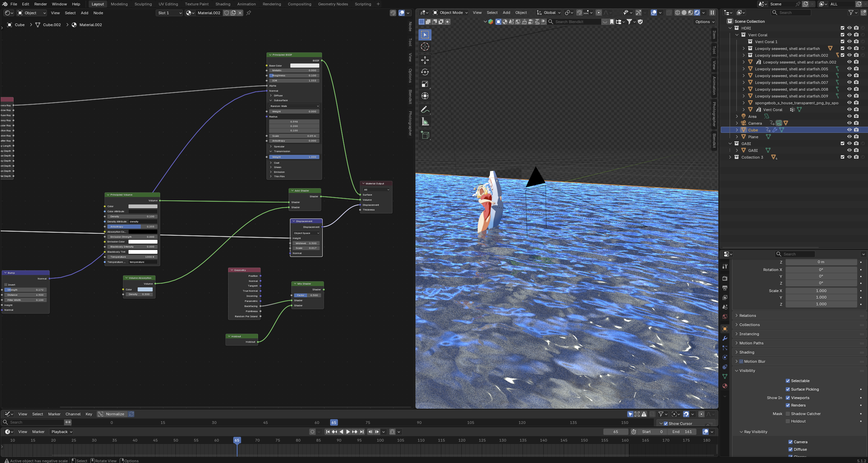Select the Cursor tool in viewport toolbar

[425, 47]
